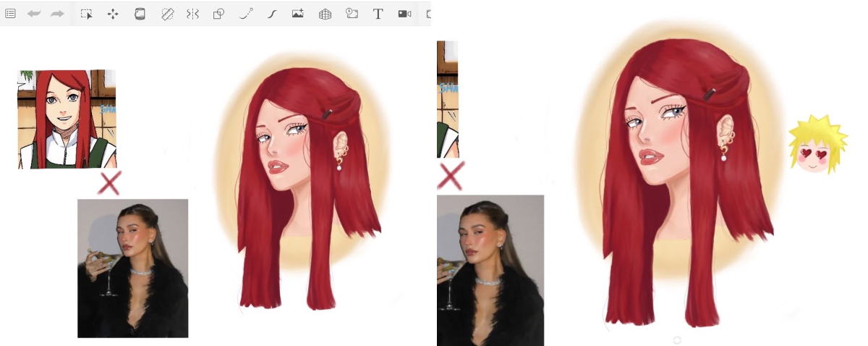Pick the fill bucket tool

140,14
